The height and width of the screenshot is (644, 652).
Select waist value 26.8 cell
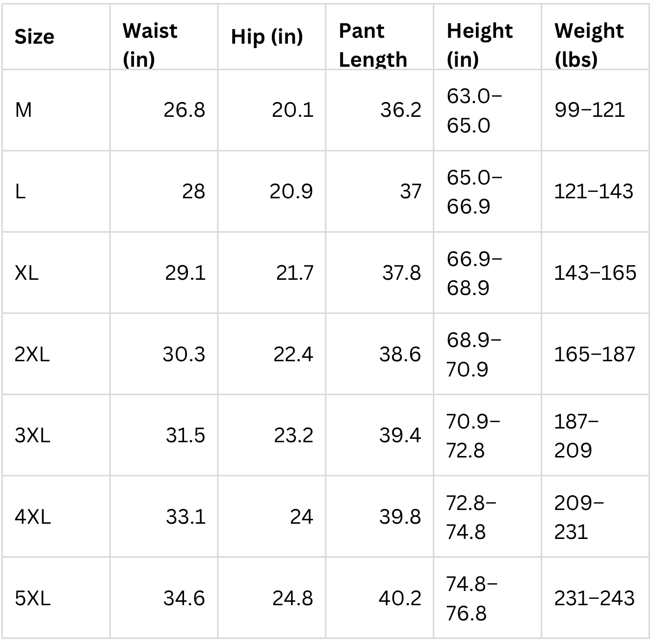point(164,110)
